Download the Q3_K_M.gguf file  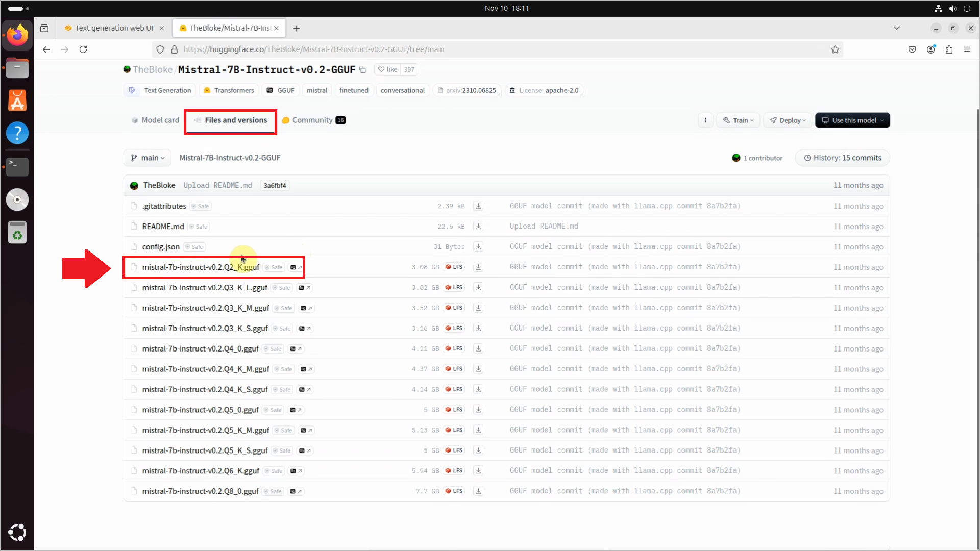pos(478,308)
